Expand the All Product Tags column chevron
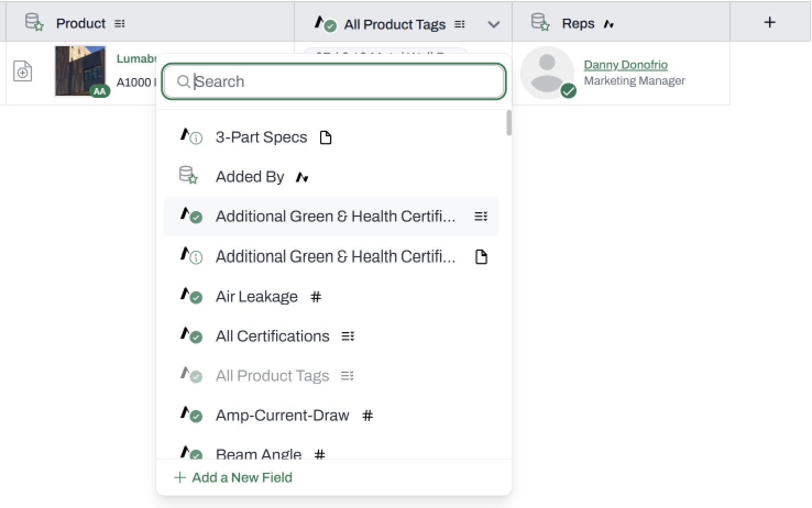Screen dimensions: 812x508 (x=494, y=25)
